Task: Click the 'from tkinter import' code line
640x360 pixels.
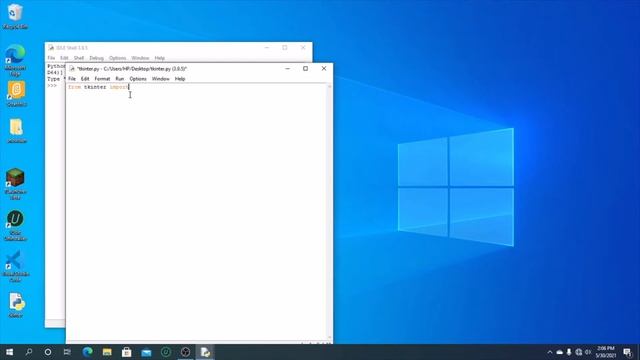Action: pos(98,87)
